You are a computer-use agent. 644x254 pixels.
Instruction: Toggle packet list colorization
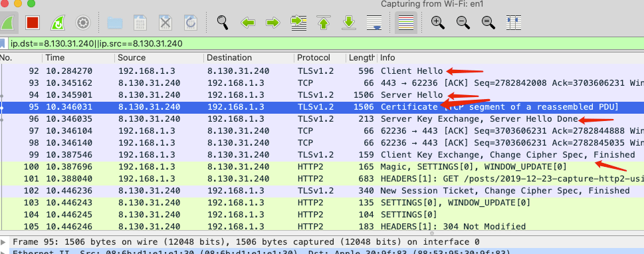pyautogui.click(x=406, y=23)
